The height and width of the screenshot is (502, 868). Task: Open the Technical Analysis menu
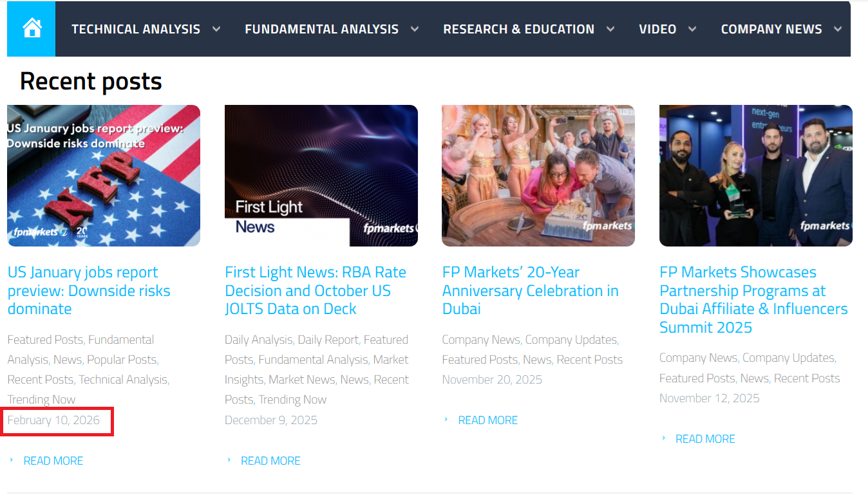pos(136,29)
